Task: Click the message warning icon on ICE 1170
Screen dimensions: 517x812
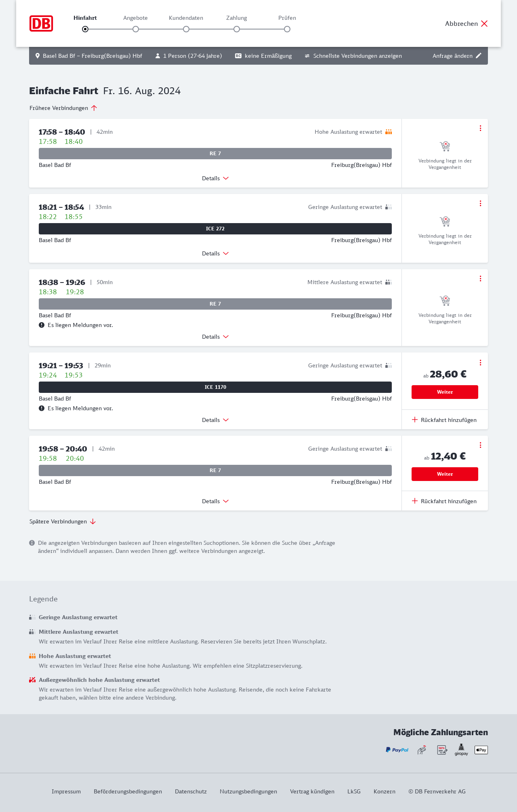Action: [x=42, y=408]
